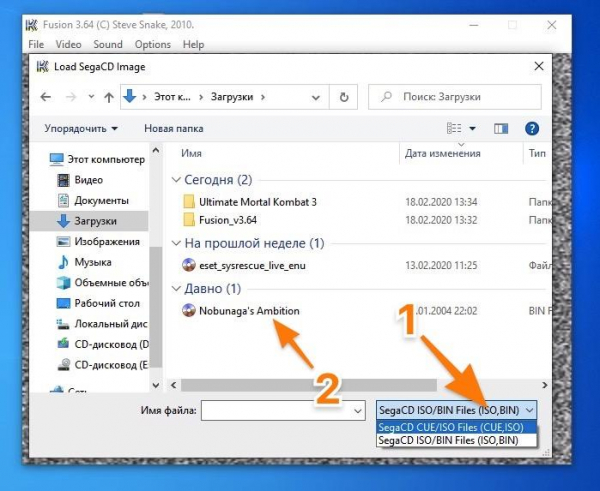Open the view options dropdown arrow
Image resolution: width=600 pixels, height=491 pixels.
pyautogui.click(x=473, y=128)
